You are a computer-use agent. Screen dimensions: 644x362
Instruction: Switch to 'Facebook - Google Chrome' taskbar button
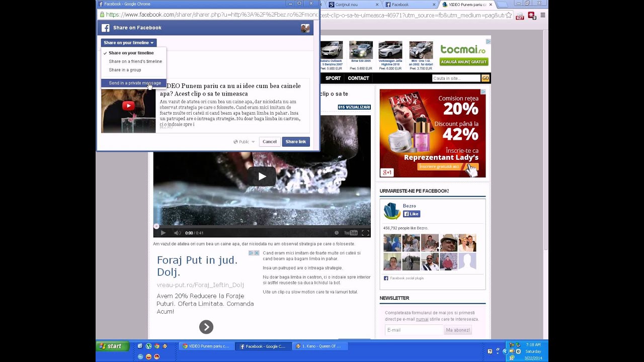pos(263,346)
